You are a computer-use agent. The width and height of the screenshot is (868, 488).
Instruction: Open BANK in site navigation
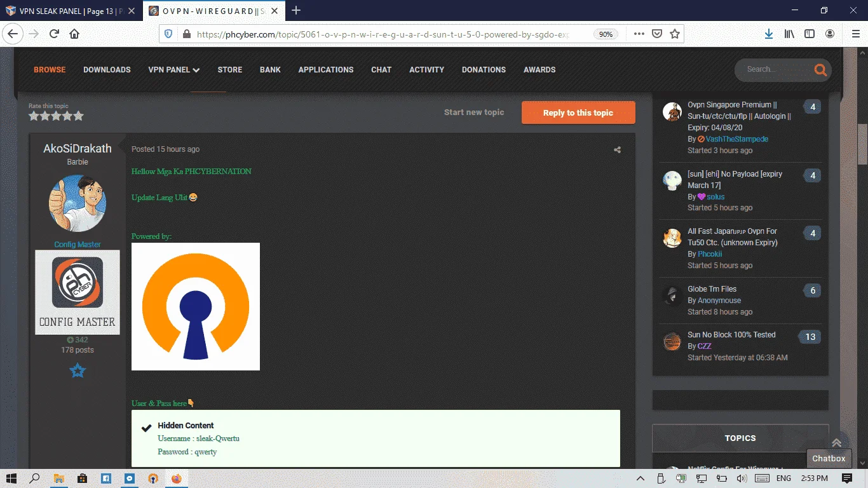click(270, 70)
